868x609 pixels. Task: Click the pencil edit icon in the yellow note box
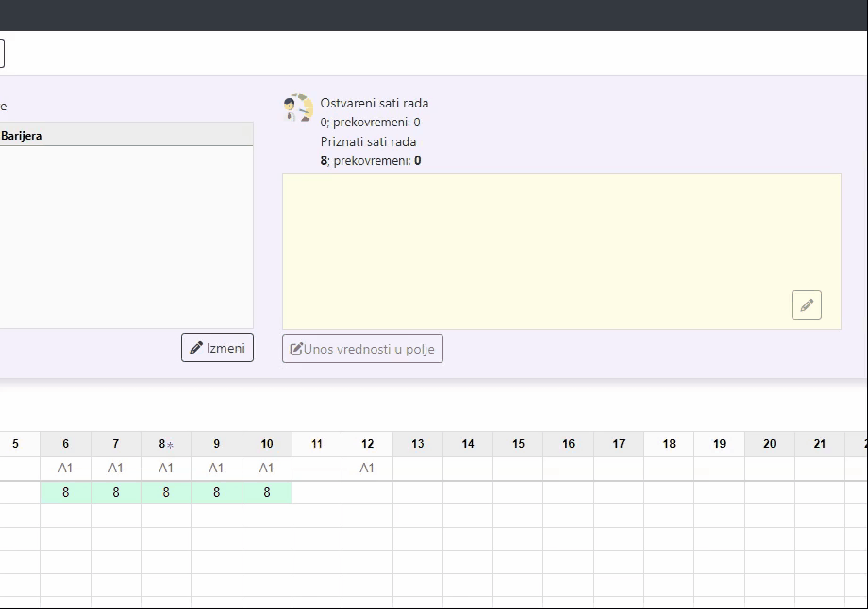click(806, 305)
